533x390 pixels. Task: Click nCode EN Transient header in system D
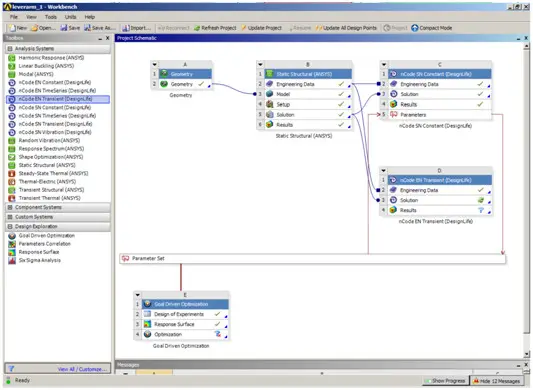440,180
